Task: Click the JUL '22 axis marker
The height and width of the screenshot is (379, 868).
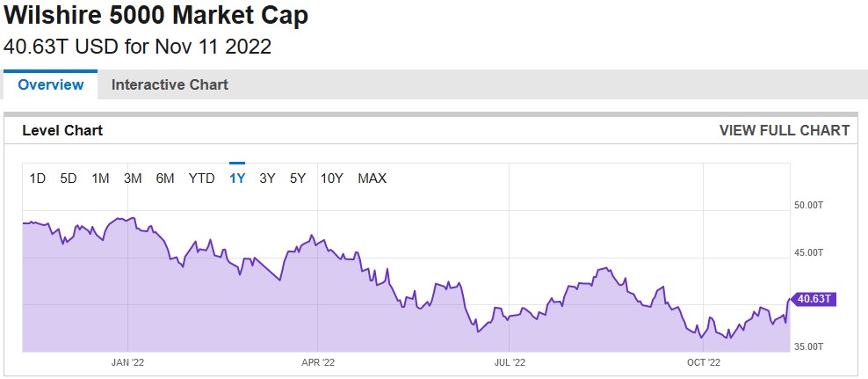Action: tap(510, 361)
